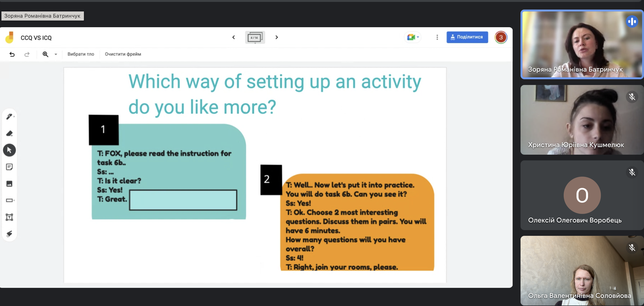Go to the previous frame
This screenshot has height=306, width=644.
pyautogui.click(x=234, y=37)
